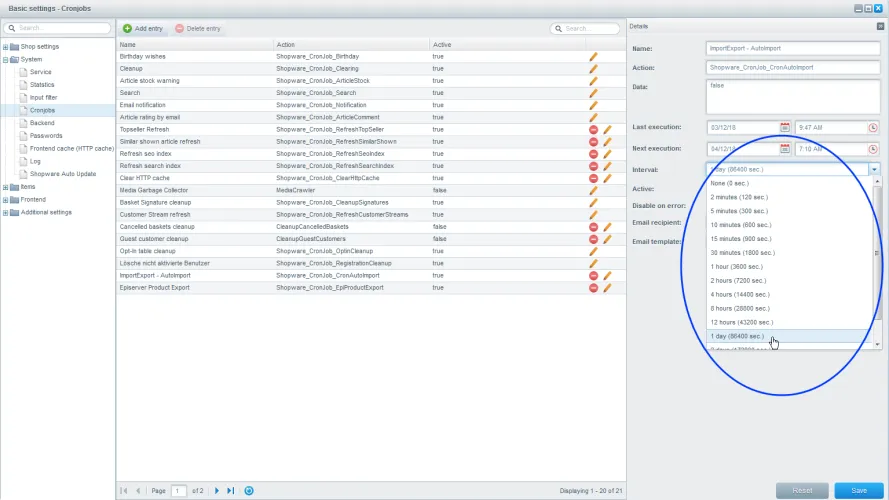Click the Data textarea containing false
Image resolution: width=889 pixels, height=500 pixels.
coord(793,96)
